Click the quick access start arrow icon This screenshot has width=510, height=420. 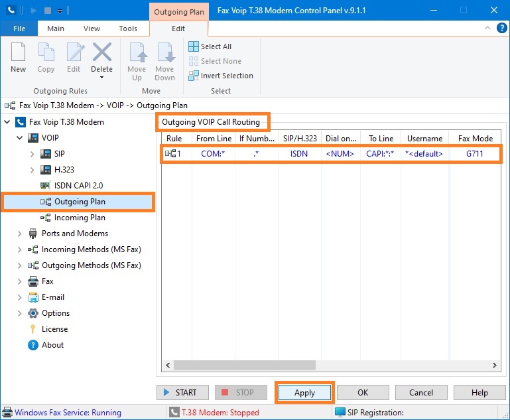point(33,11)
